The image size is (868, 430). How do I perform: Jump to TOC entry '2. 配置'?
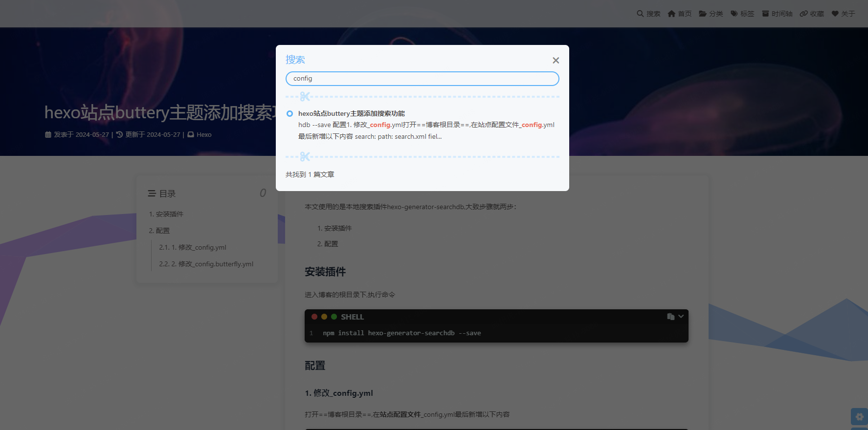point(159,231)
